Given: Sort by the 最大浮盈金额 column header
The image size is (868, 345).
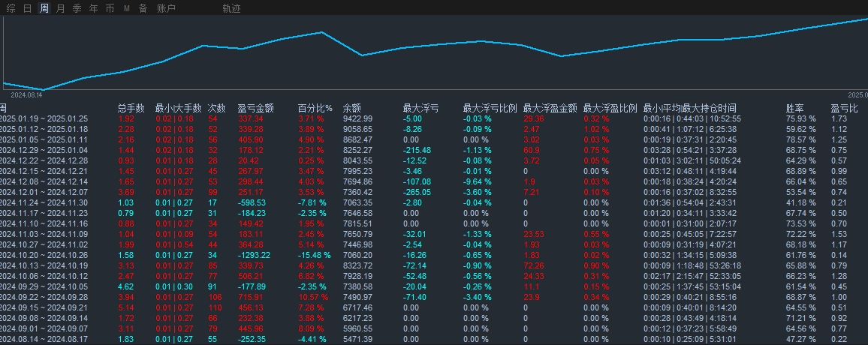Looking at the screenshot, I should 550,108.
